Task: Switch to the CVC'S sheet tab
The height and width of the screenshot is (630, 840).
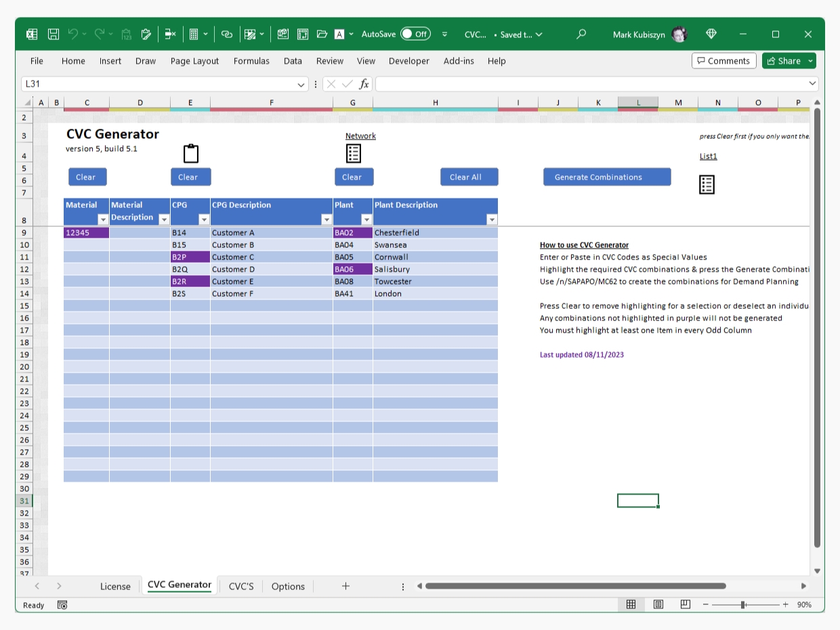Action: 241,587
